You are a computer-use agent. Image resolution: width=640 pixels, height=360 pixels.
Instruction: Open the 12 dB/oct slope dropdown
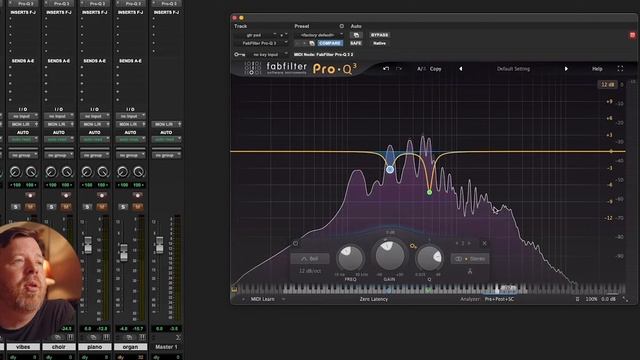tap(310, 271)
